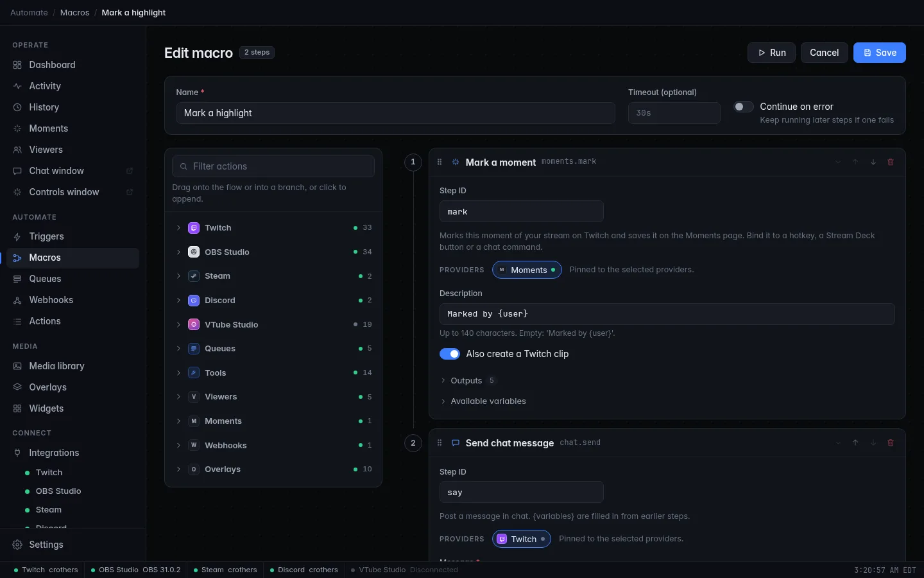
Task: Click the Cancel button
Action: [x=825, y=53]
